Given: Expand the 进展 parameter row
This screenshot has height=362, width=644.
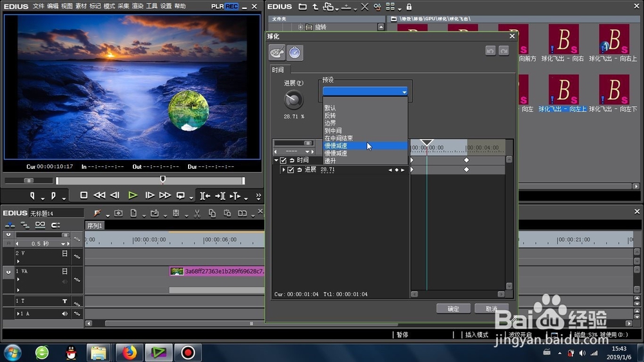Looking at the screenshot, I should [283, 169].
